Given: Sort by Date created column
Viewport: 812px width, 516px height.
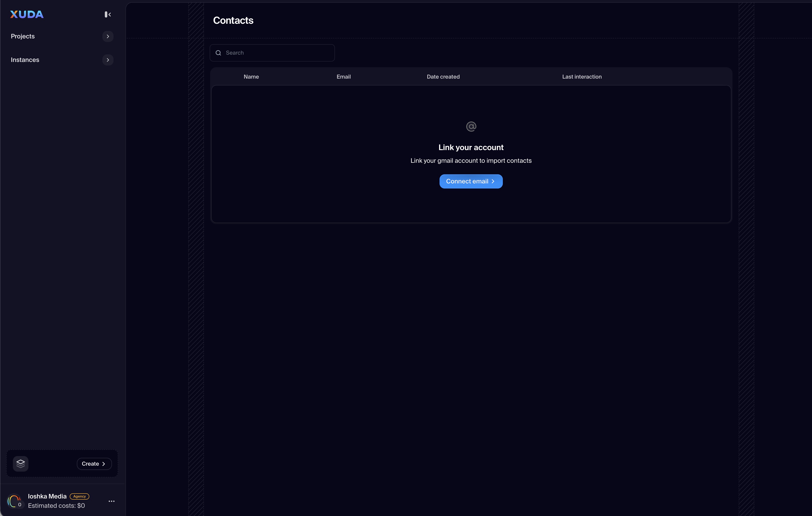Looking at the screenshot, I should (443, 77).
